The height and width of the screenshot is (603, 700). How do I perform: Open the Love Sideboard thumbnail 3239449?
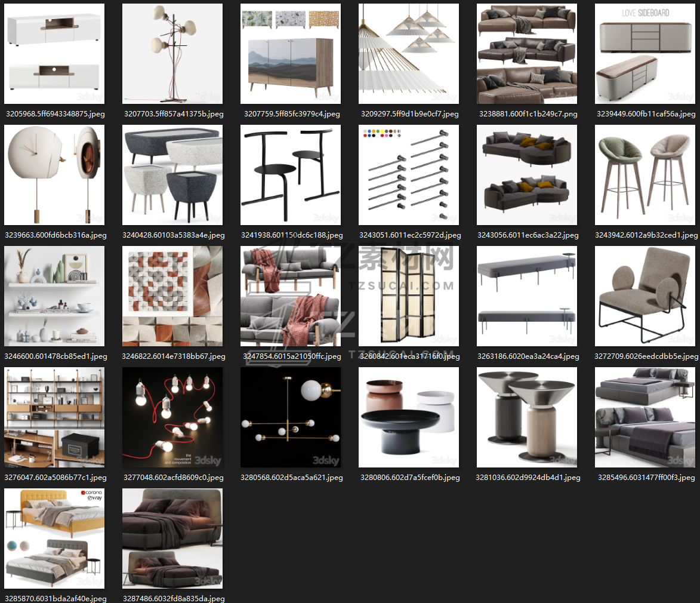[645, 54]
